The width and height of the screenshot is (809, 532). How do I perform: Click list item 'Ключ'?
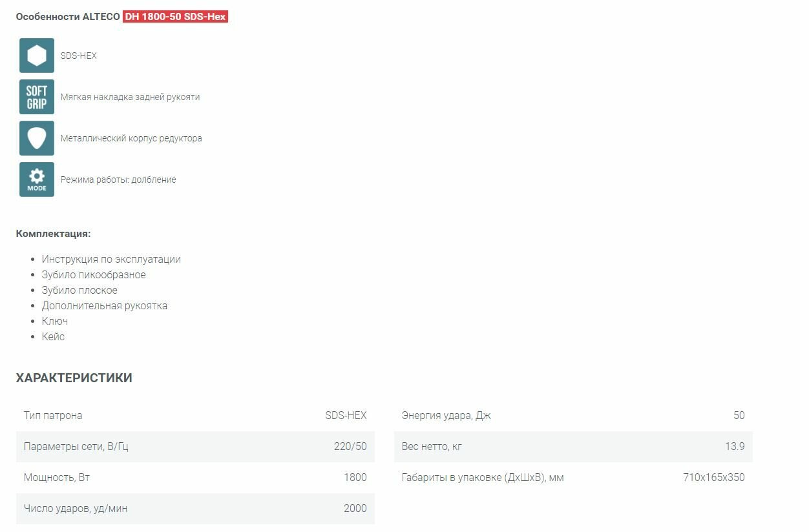point(55,322)
